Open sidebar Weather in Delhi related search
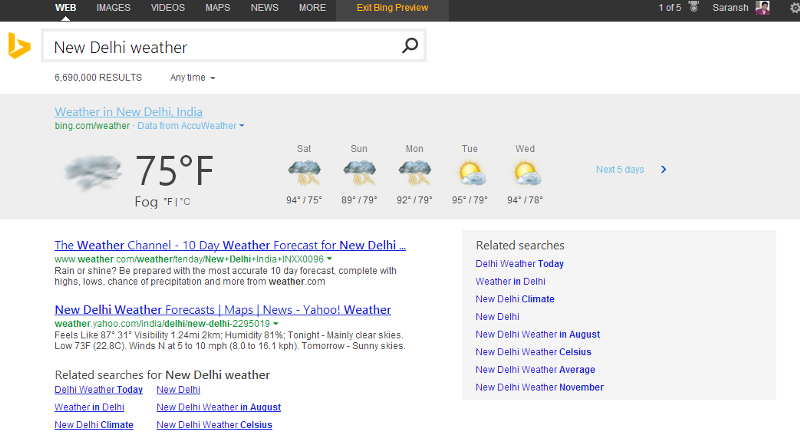Image resolution: width=800 pixels, height=440 pixels. pyautogui.click(x=510, y=282)
